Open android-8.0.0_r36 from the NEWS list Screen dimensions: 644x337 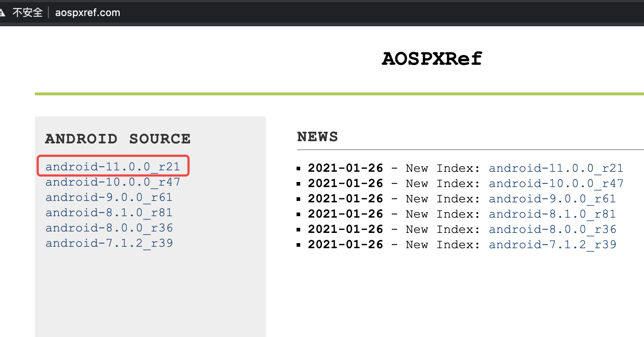[552, 229]
